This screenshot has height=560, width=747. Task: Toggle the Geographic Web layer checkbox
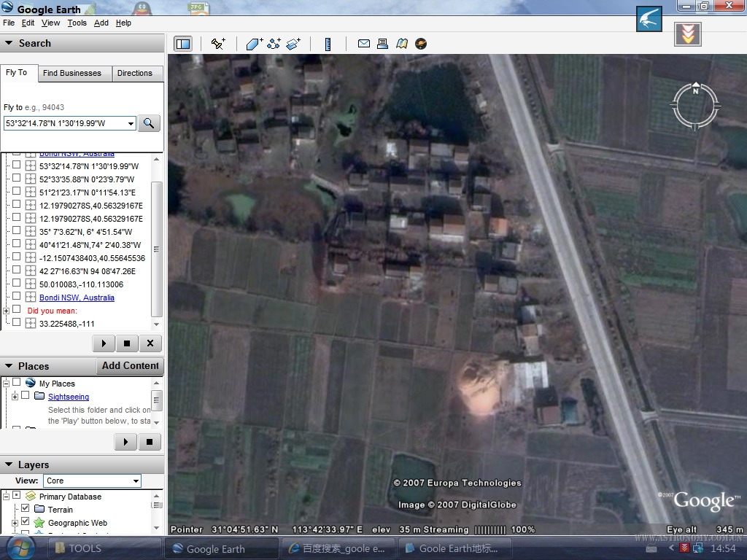tap(26, 522)
